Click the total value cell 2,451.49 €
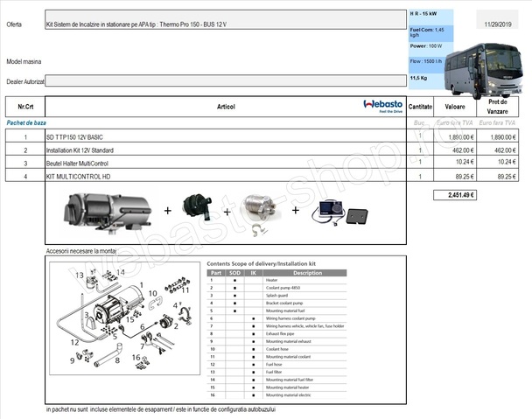This screenshot has width=532, height=419. point(455,194)
